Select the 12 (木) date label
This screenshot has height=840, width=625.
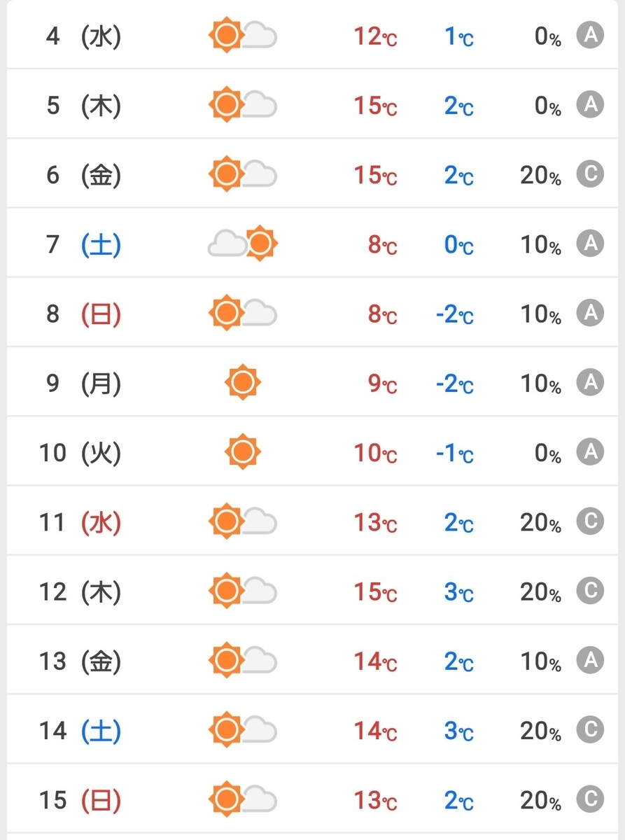click(x=80, y=592)
